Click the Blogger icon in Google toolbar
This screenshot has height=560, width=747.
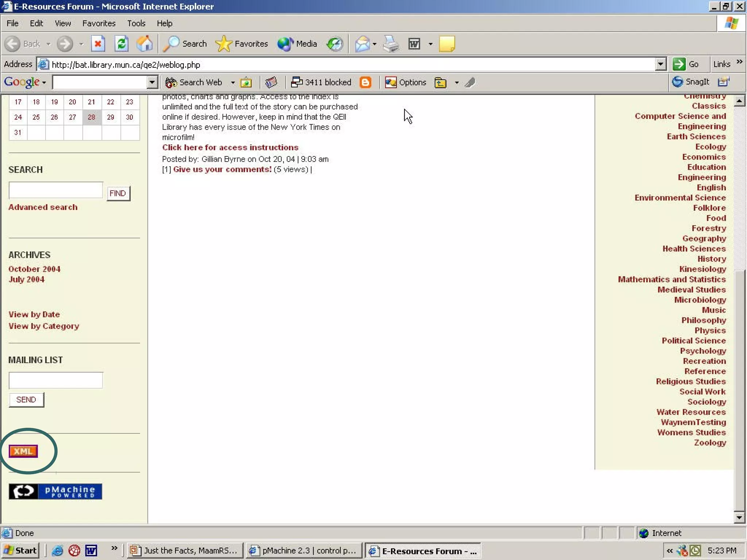point(365,82)
